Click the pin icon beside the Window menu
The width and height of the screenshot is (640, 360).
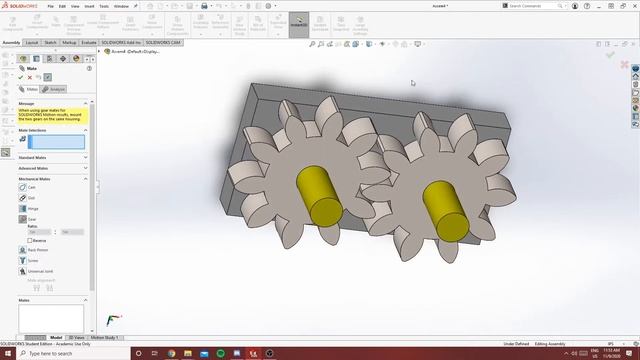[x=136, y=6]
